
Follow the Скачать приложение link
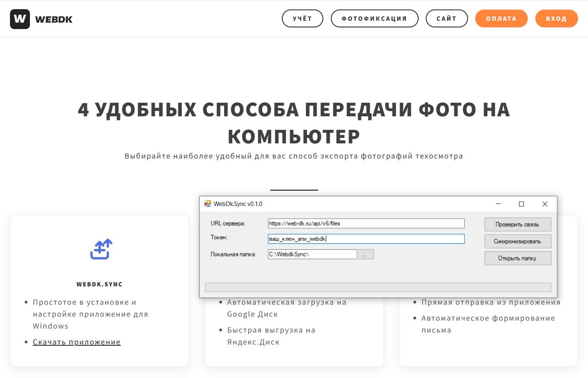point(77,342)
